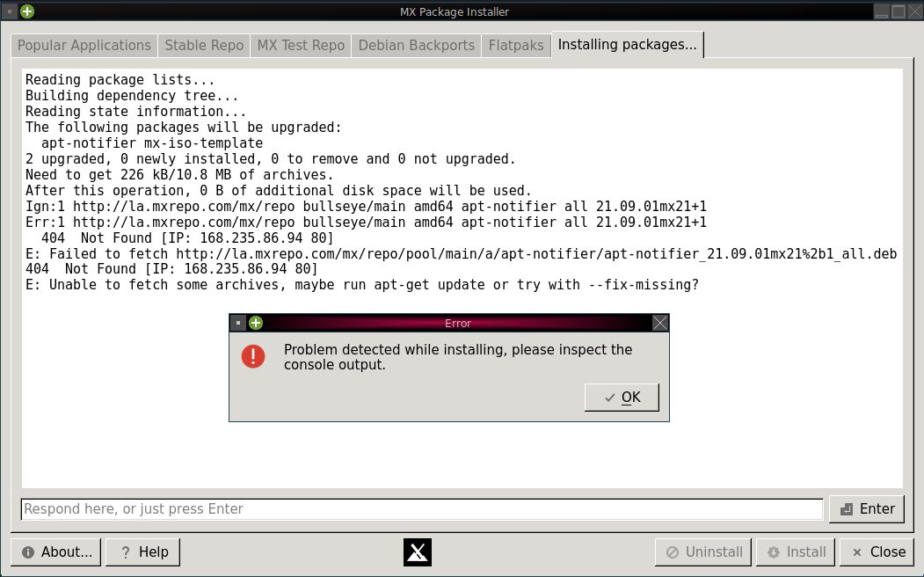Viewport: 924px width, 577px height.
Task: Click '2 upgraded, 0 newly installed' line
Action: [271, 159]
